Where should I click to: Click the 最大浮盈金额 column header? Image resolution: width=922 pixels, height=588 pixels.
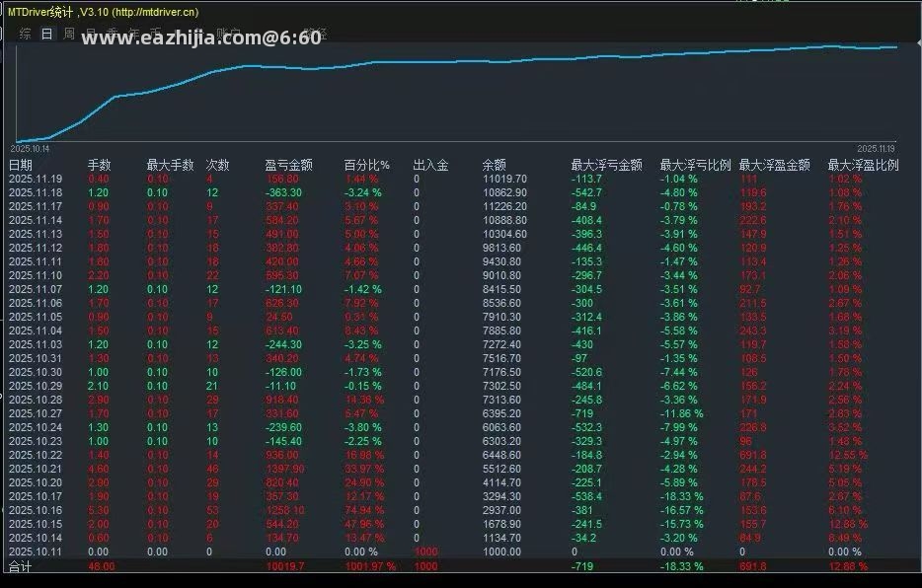pyautogui.click(x=774, y=165)
